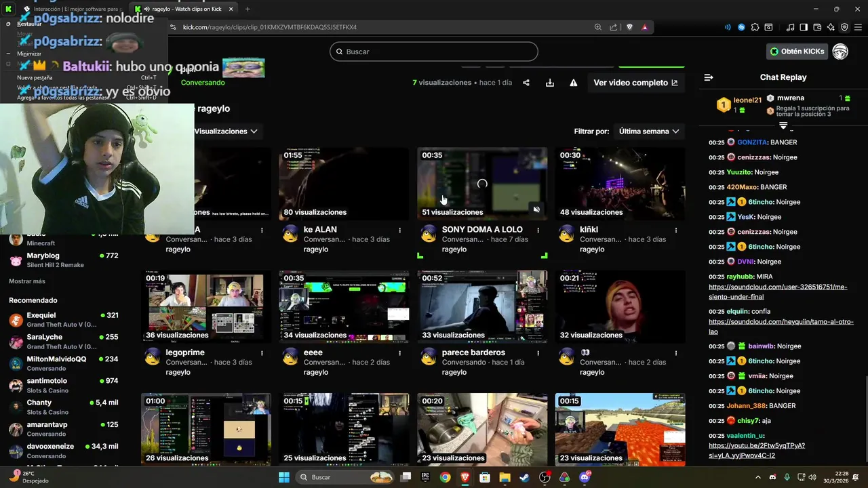Click in the Buscar search field
The width and height of the screenshot is (868, 488).
tap(434, 52)
